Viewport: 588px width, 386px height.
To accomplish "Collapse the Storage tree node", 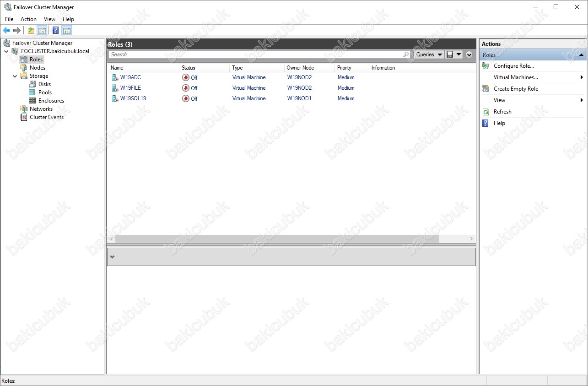I will pos(15,76).
